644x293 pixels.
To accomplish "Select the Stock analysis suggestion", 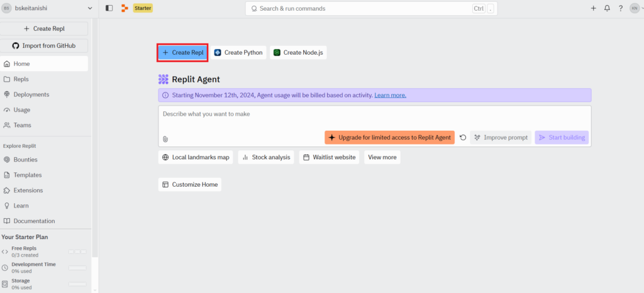I will tap(267, 157).
